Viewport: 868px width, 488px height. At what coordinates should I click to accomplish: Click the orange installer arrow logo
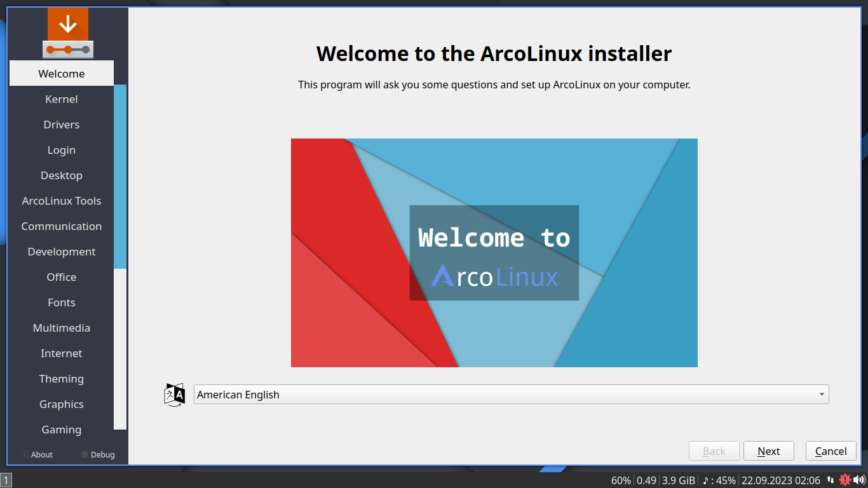pos(68,33)
